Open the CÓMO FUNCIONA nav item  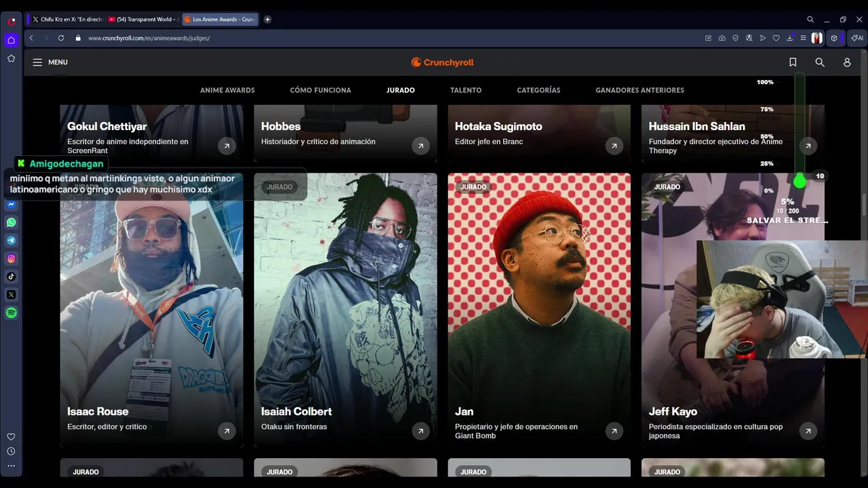click(x=321, y=90)
